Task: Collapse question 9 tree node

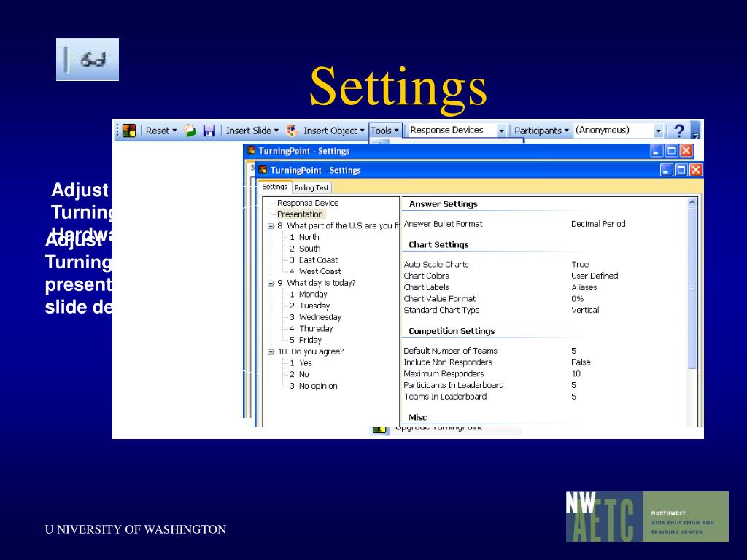Action: [271, 284]
